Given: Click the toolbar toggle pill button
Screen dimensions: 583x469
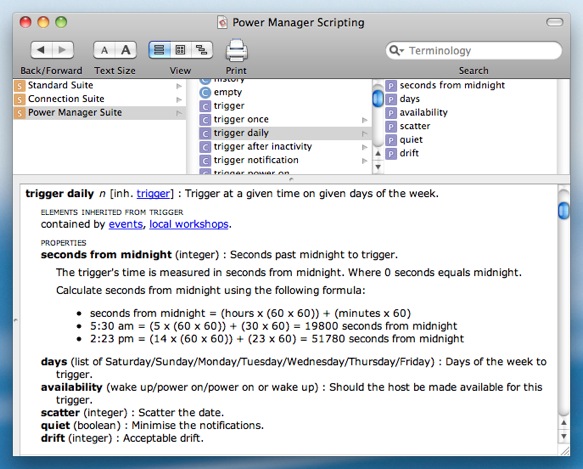Looking at the screenshot, I should click(554, 22).
